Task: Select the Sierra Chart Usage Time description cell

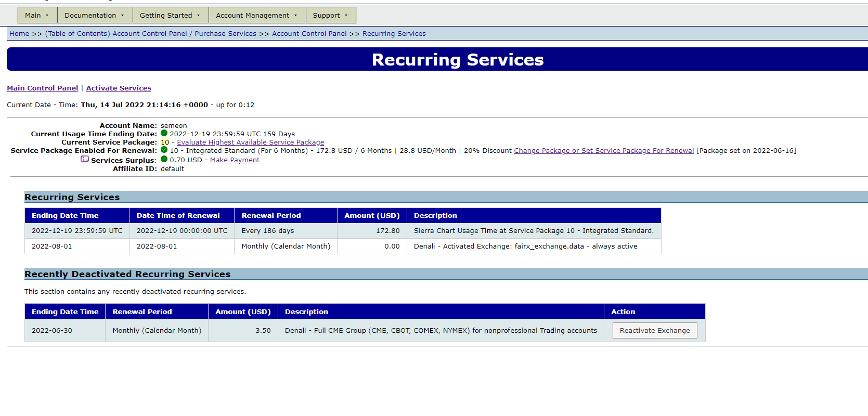Action: (534, 231)
